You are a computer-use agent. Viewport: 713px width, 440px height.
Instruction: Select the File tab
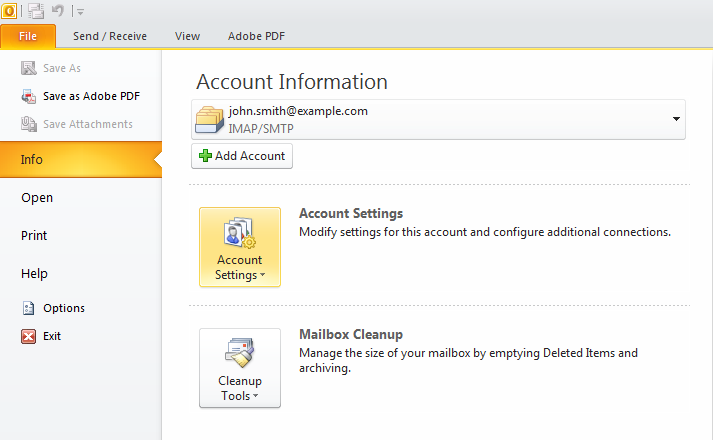[x=28, y=36]
